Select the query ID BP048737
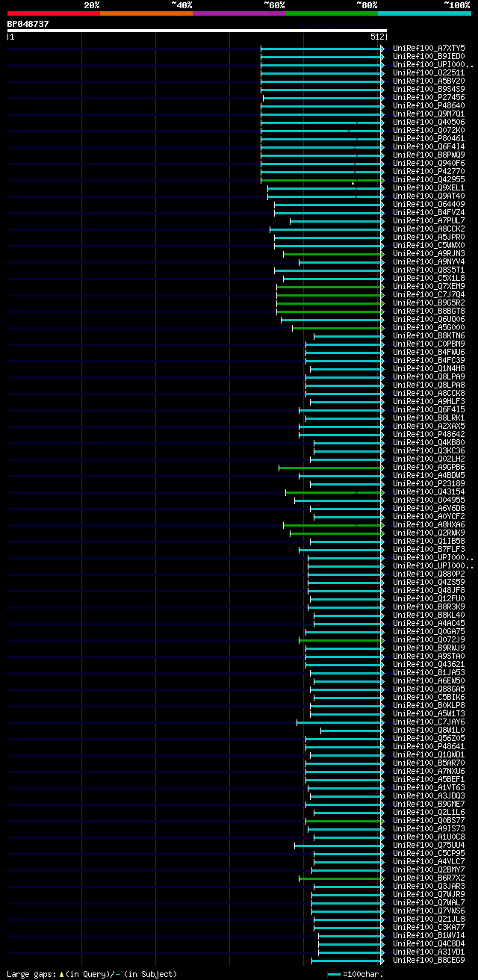 click(x=28, y=24)
